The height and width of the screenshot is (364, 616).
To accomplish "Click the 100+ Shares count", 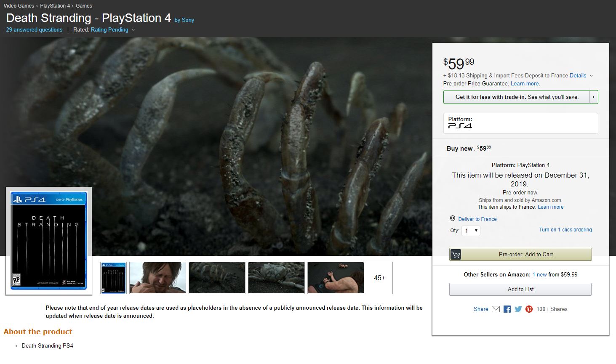I will 552,309.
